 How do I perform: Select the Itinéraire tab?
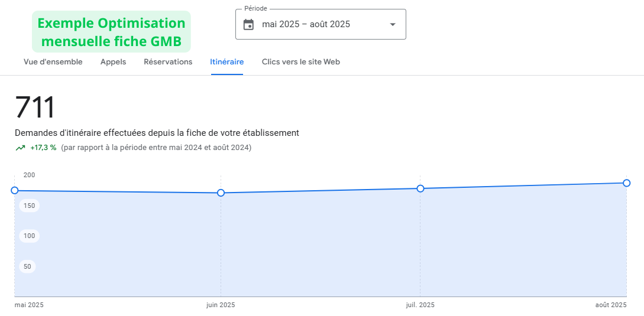tap(226, 62)
